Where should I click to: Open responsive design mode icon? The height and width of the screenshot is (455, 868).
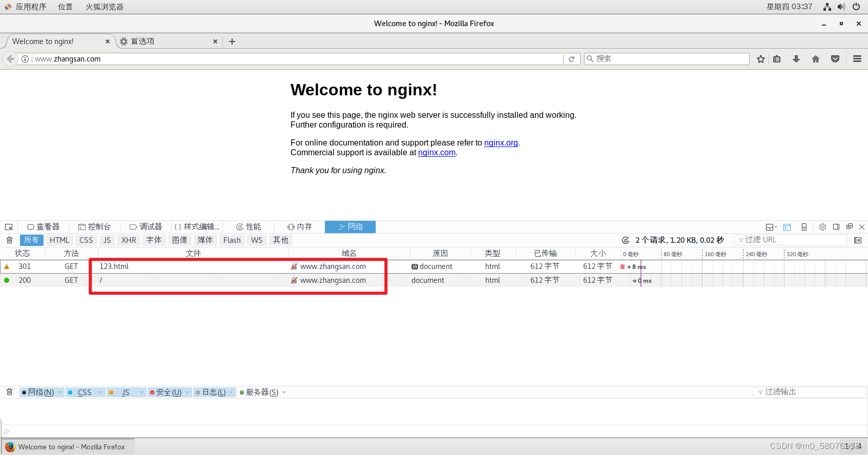804,227
